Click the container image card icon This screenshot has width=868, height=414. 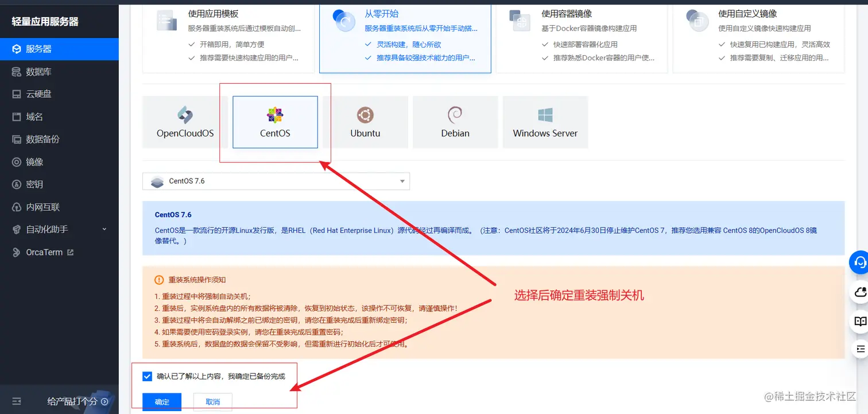[521, 21]
